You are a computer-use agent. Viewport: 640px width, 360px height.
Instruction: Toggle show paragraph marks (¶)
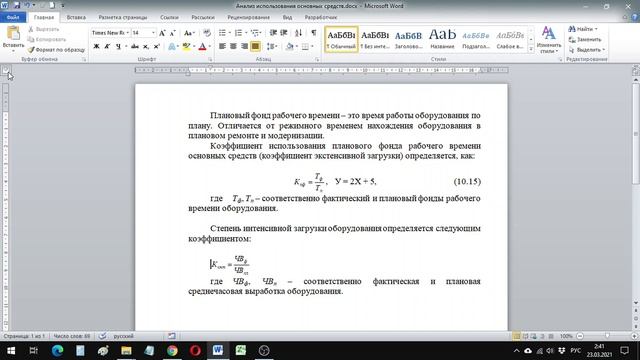(x=313, y=33)
